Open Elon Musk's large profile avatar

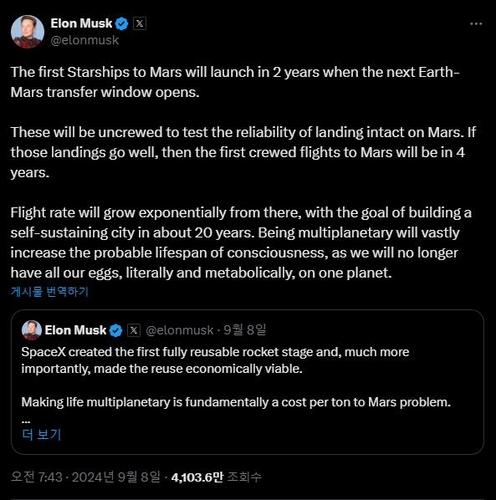click(x=27, y=32)
